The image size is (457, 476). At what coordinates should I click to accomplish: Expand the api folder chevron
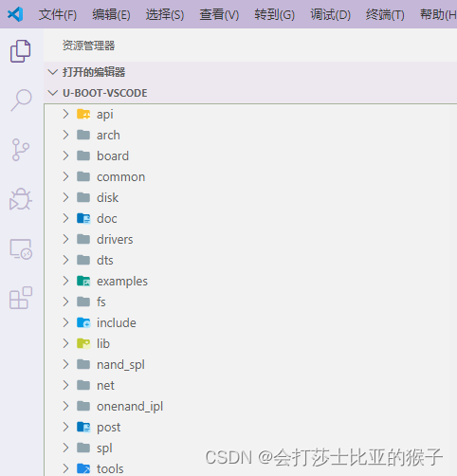[x=65, y=114]
